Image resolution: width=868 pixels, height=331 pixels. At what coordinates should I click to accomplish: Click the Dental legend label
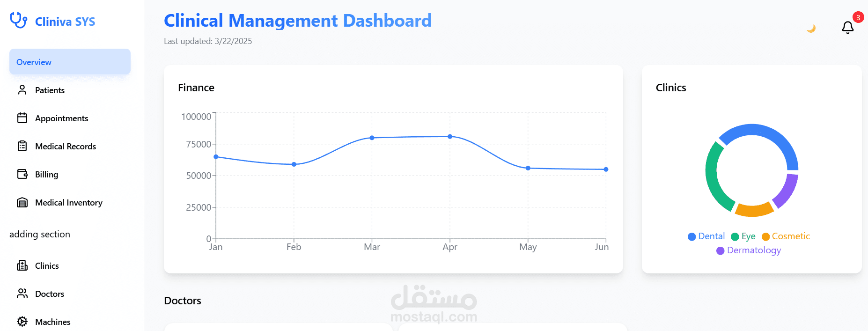(711, 236)
